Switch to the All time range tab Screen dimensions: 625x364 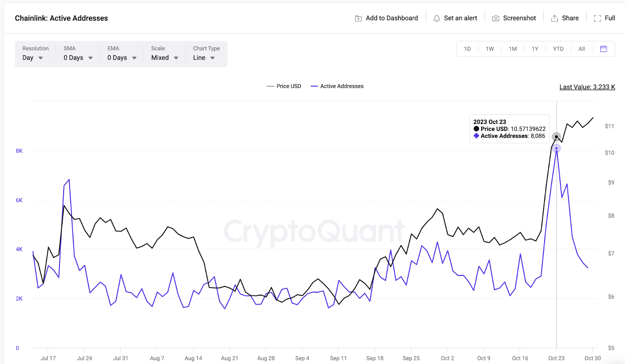coord(582,49)
